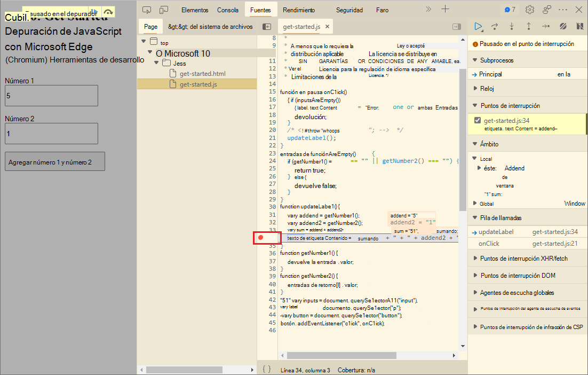Click the Número 1 input field
588x375 pixels.
coord(51,96)
